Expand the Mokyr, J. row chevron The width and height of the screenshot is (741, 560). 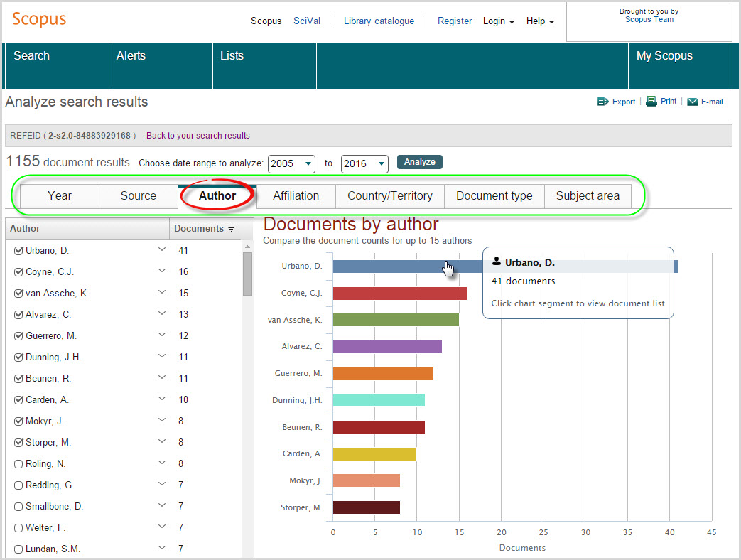(161, 419)
